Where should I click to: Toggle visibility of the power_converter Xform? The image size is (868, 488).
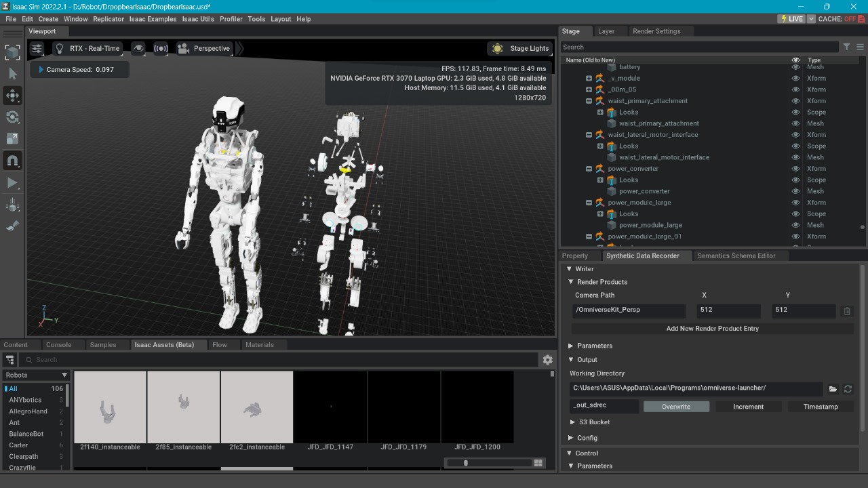click(795, 169)
